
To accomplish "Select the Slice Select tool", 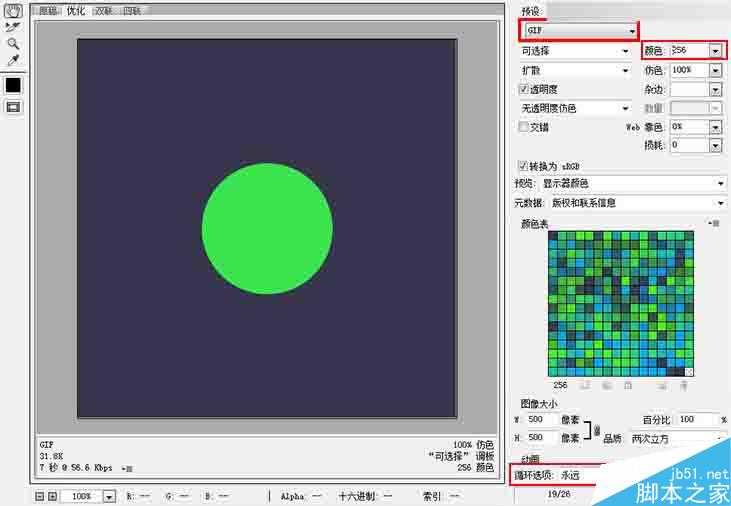I will (x=13, y=28).
